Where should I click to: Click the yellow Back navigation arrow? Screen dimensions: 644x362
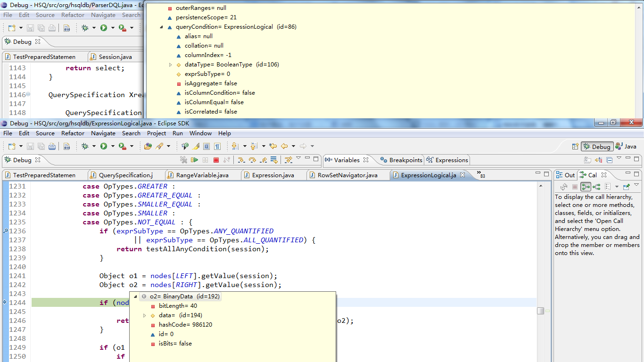(284, 146)
